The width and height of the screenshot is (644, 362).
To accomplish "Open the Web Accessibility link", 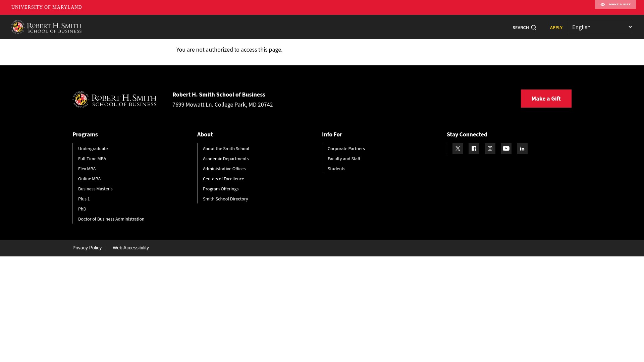I will tap(131, 248).
